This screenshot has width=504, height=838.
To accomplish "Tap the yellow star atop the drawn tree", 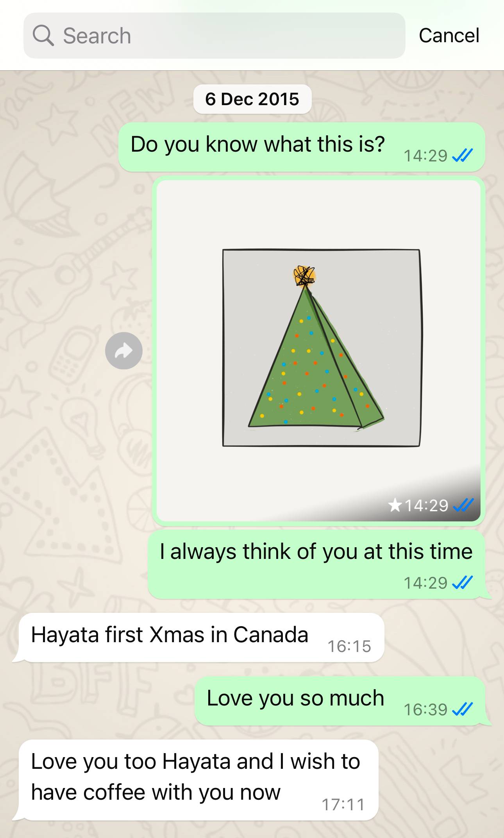I will [x=304, y=276].
